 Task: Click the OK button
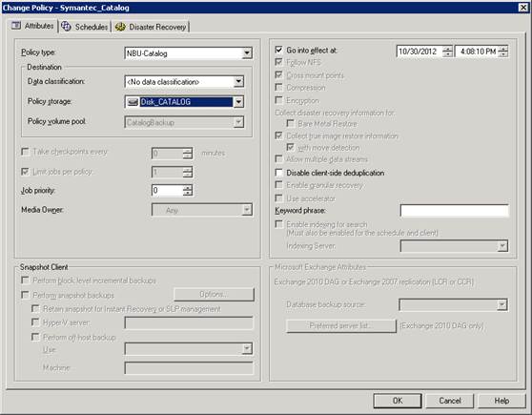398,401
